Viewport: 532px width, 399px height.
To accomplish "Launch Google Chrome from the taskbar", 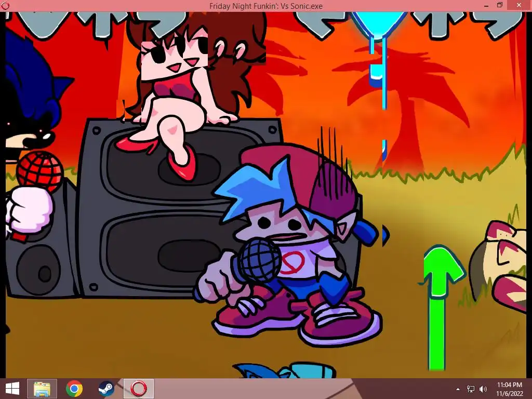I will 74,389.
